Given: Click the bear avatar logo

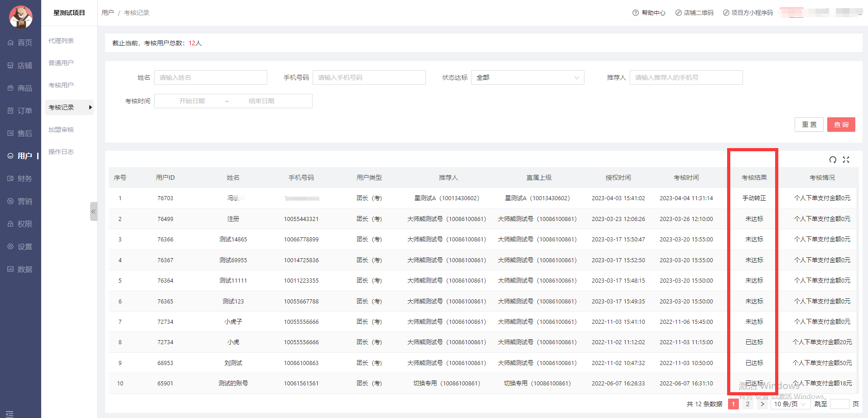Looking at the screenshot, I should click(20, 17).
